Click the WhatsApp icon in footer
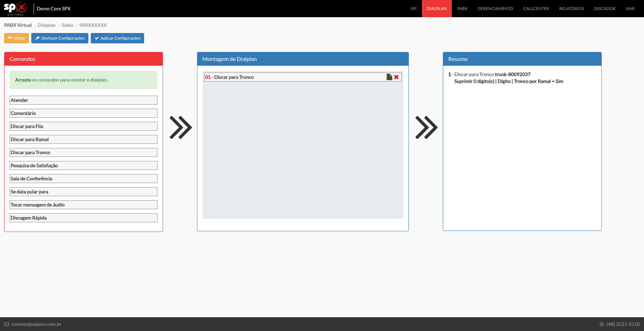Image resolution: width=644 pixels, height=331 pixels. point(602,324)
